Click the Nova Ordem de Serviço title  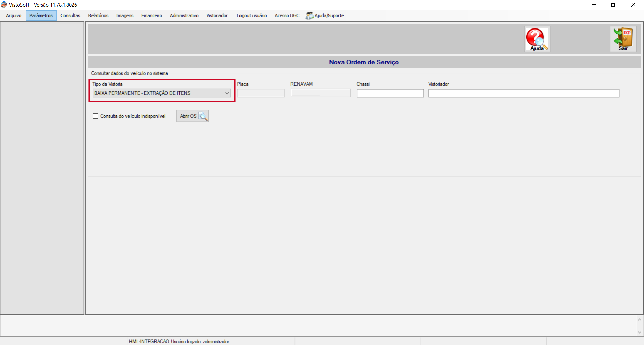(364, 62)
